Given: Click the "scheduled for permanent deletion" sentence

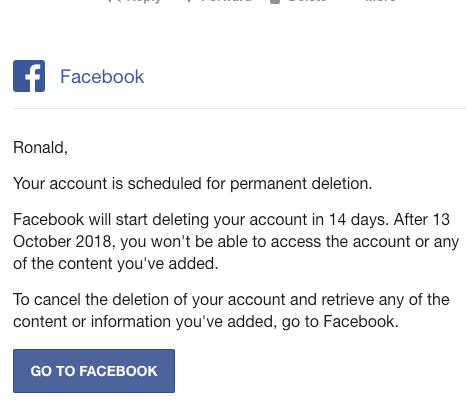Looking at the screenshot, I should pyautogui.click(x=250, y=184).
